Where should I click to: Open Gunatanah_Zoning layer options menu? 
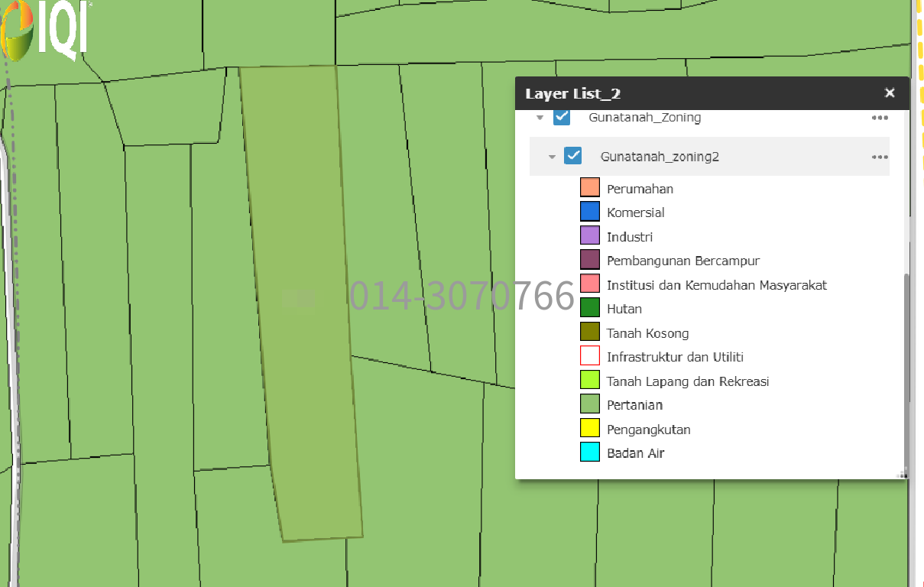(x=880, y=118)
